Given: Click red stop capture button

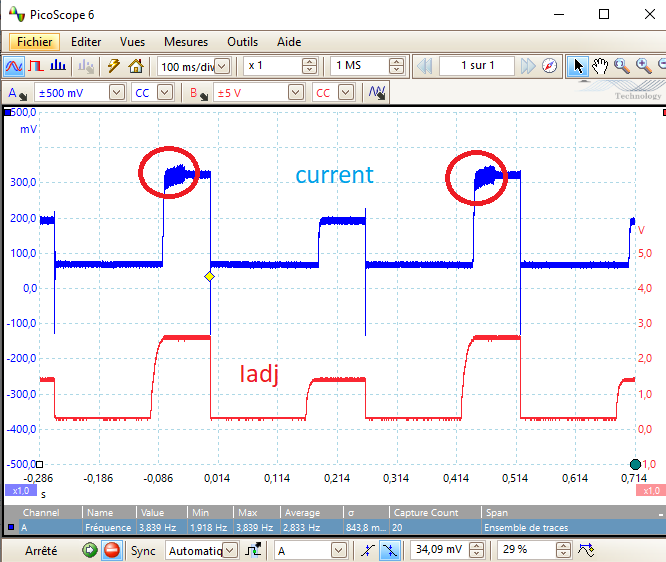Looking at the screenshot, I should [x=112, y=550].
